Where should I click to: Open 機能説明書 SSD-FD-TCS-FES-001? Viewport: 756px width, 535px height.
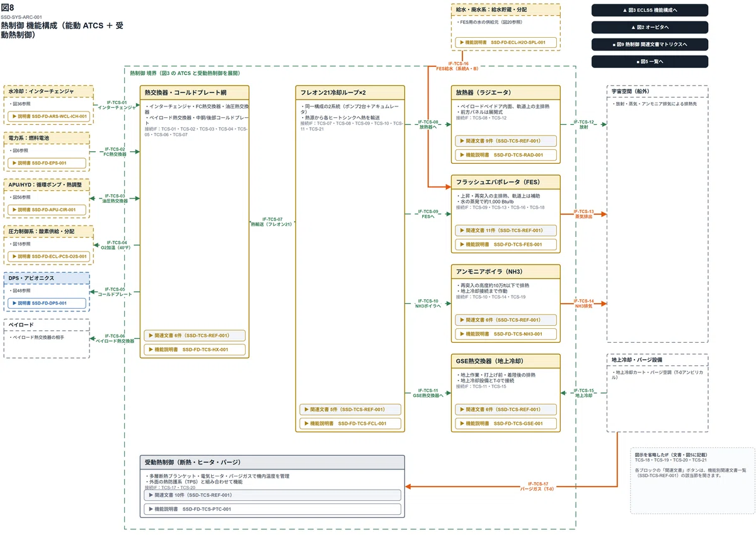tap(506, 244)
